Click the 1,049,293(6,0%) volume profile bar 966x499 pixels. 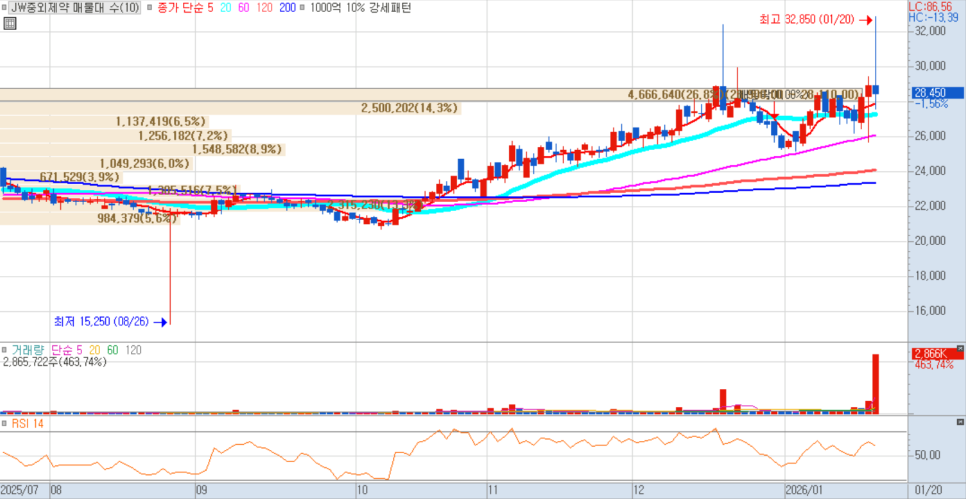pyautogui.click(x=96, y=163)
